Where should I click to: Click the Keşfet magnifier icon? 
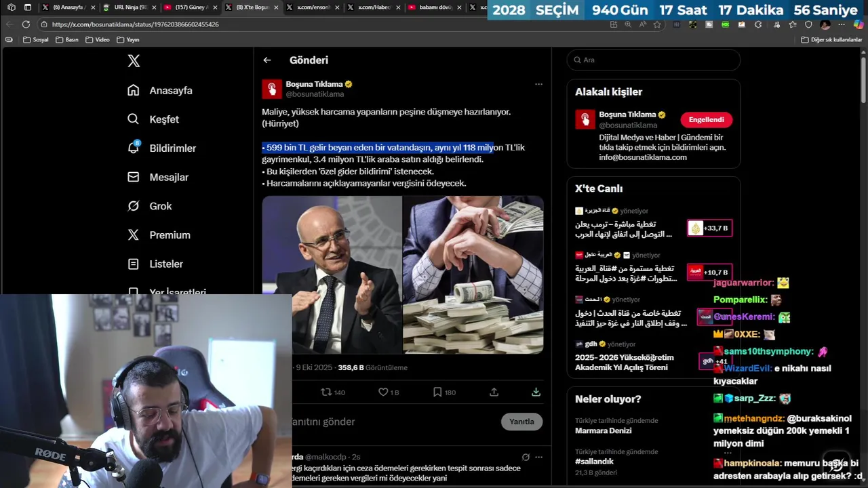click(x=134, y=119)
